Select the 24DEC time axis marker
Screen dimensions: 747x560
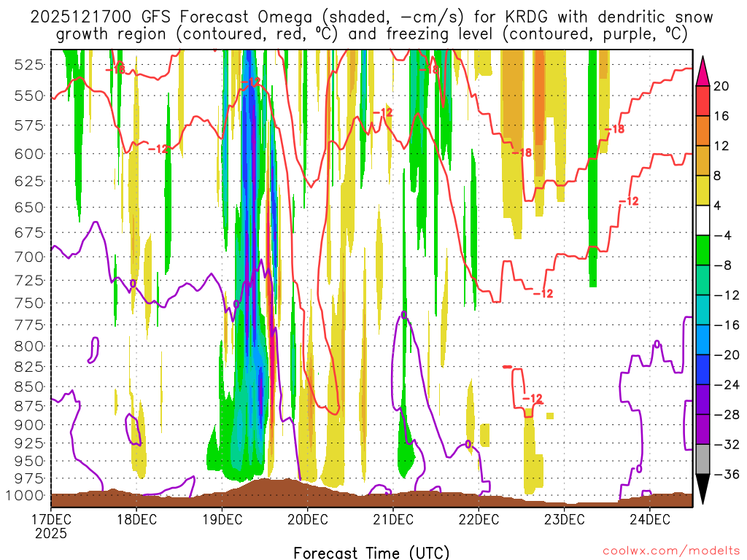649,519
